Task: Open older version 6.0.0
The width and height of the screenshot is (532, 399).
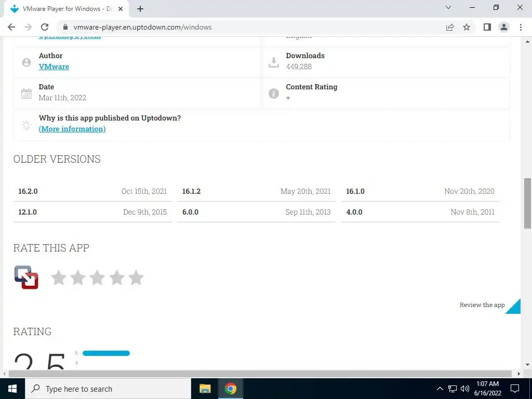Action: [256, 212]
